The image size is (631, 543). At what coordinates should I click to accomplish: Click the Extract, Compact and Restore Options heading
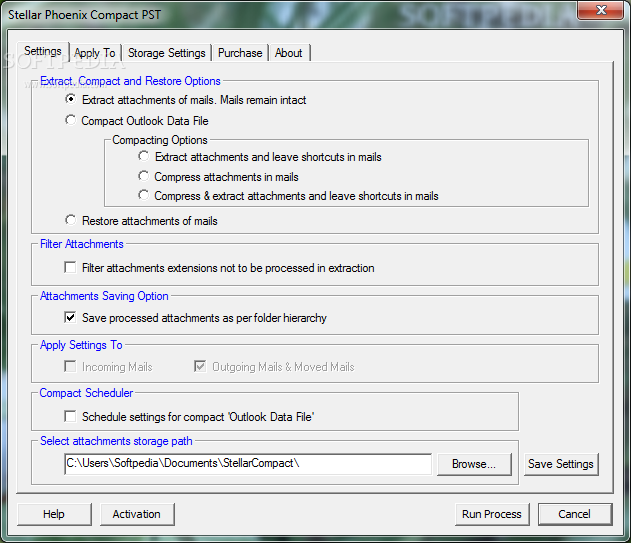(x=130, y=81)
